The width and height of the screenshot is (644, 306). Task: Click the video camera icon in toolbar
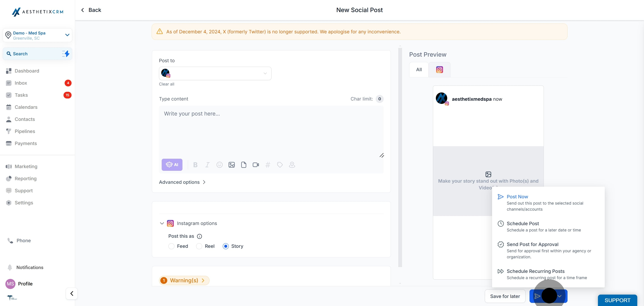[256, 165]
